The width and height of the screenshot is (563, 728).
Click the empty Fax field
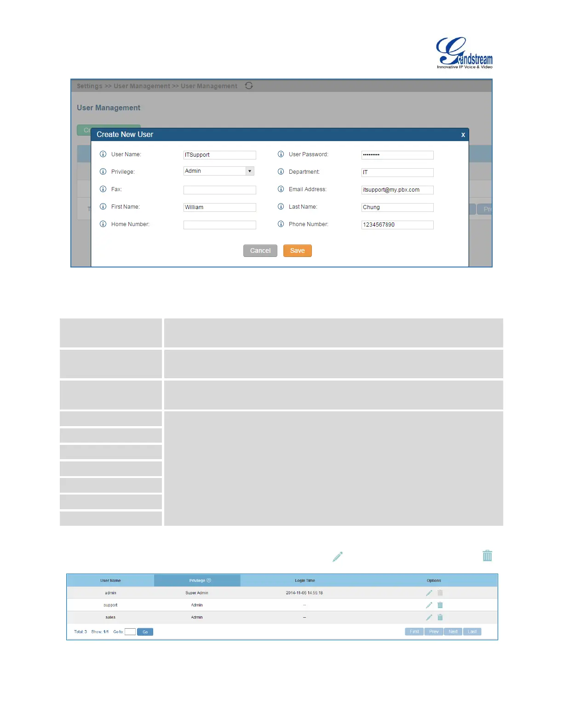pos(220,190)
